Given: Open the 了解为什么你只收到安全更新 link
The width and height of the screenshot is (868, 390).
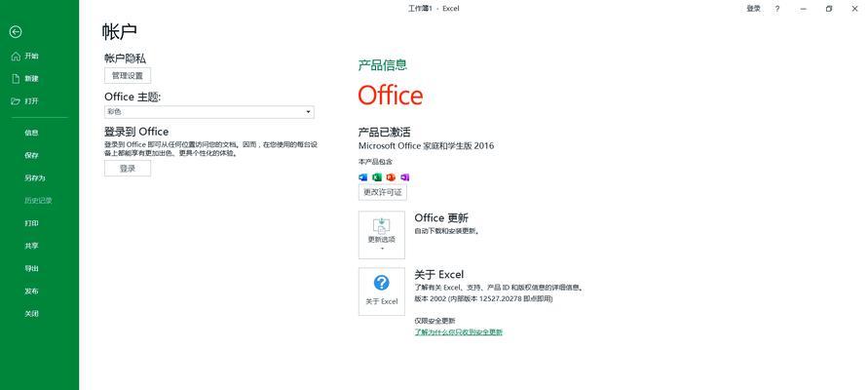Looking at the screenshot, I should 459,332.
